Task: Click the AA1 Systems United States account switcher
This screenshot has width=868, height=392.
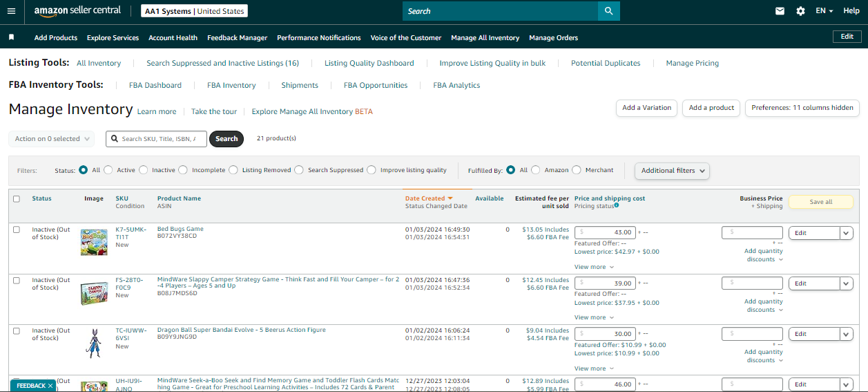Action: pos(194,11)
